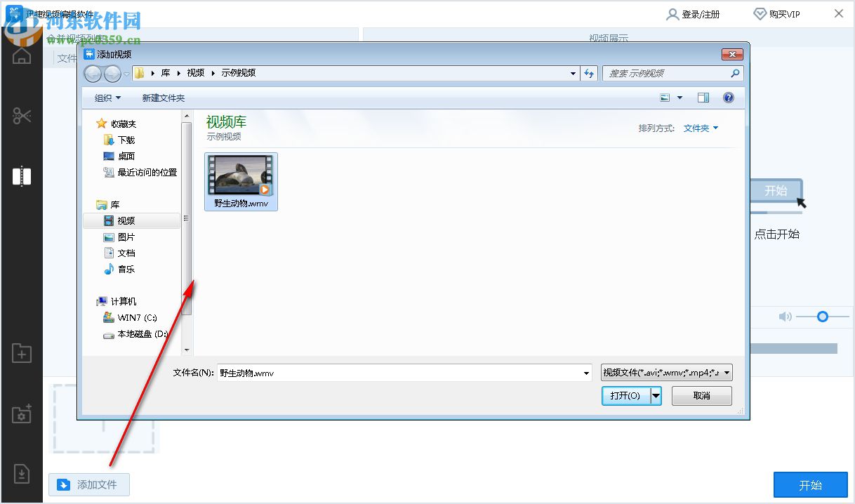Screen dimensions: 855x504
Task: Open the file name dropdown arrow
Action: 587,373
